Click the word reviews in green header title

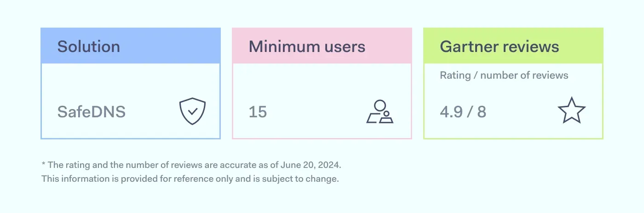(529, 46)
